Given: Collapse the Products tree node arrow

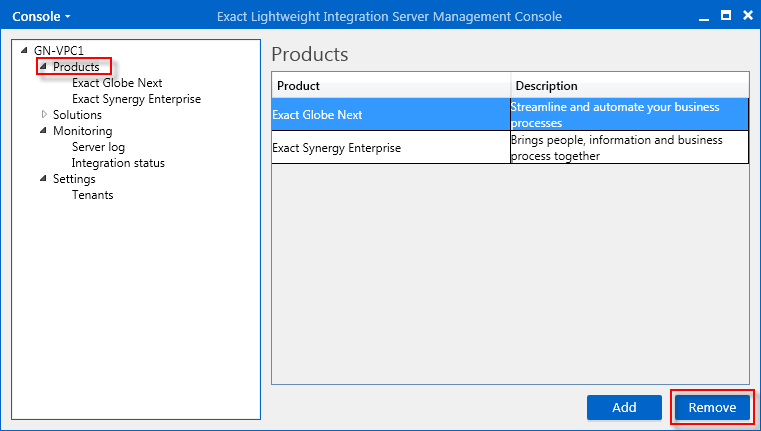Looking at the screenshot, I should click(x=43, y=66).
